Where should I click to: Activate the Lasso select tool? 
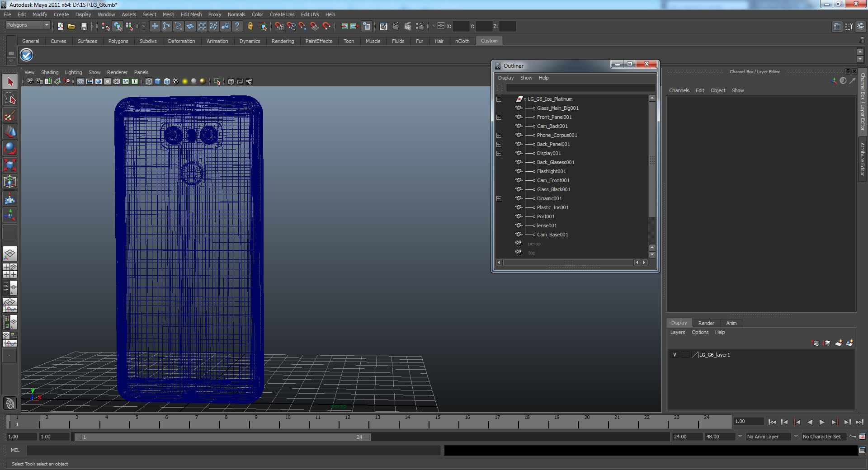pos(10,99)
